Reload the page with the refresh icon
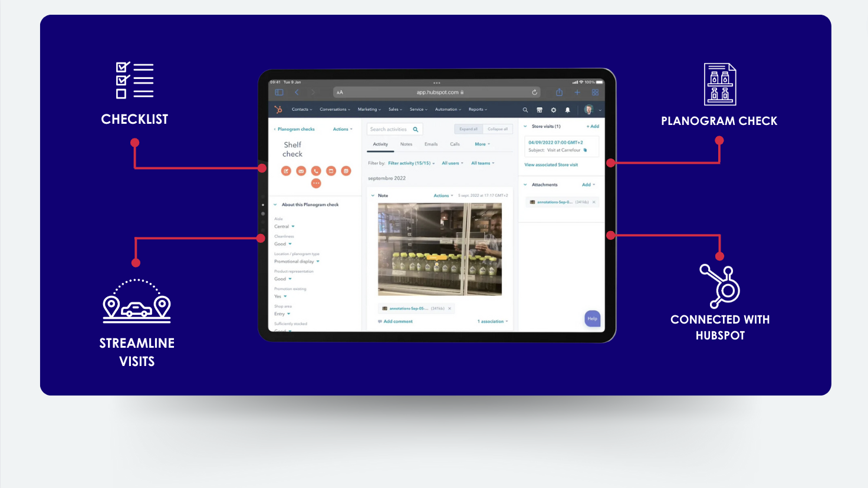The image size is (868, 488). click(534, 93)
